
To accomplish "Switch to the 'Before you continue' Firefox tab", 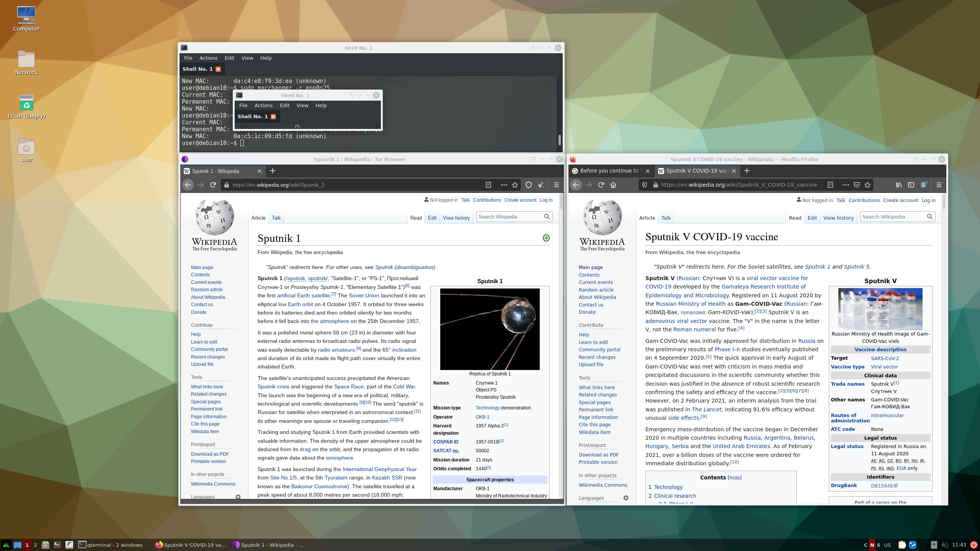I will point(611,171).
